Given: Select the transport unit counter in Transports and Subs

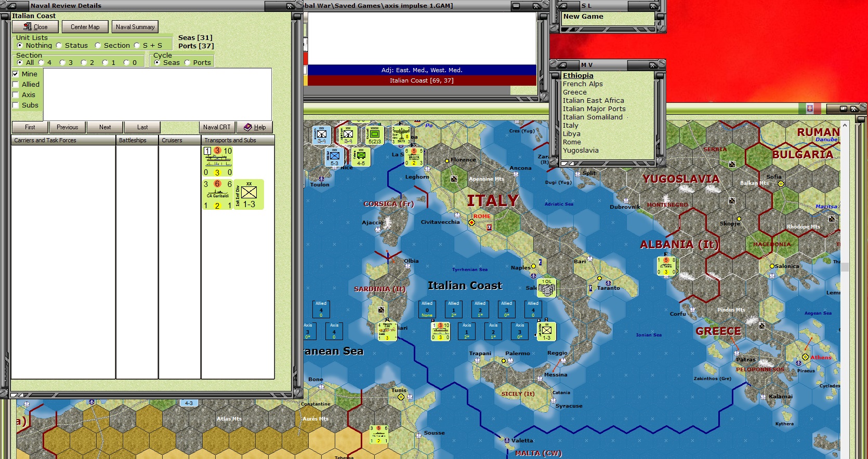Looking at the screenshot, I should pos(218,161).
